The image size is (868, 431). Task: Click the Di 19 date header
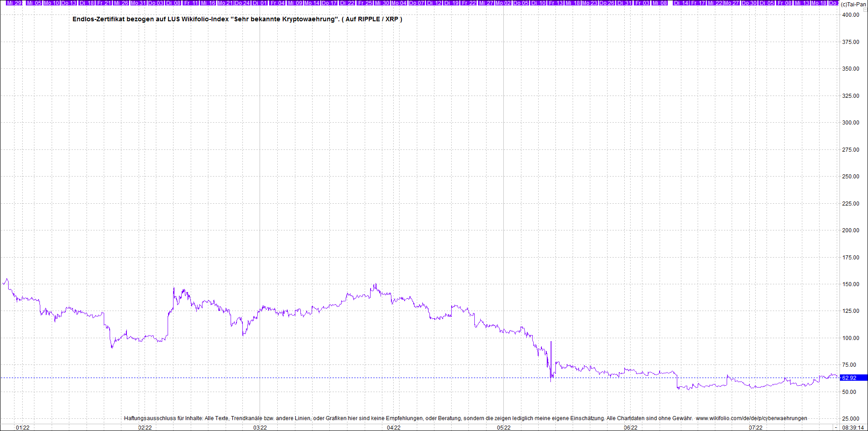coord(452,3)
